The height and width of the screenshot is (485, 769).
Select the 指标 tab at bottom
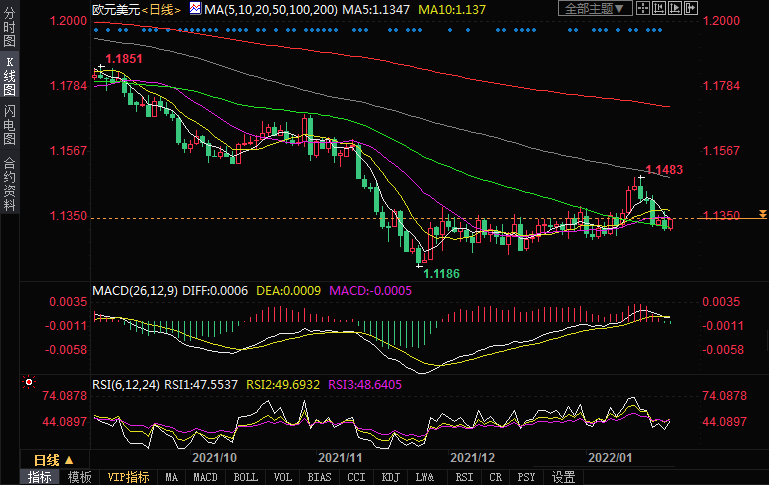pyautogui.click(x=39, y=477)
